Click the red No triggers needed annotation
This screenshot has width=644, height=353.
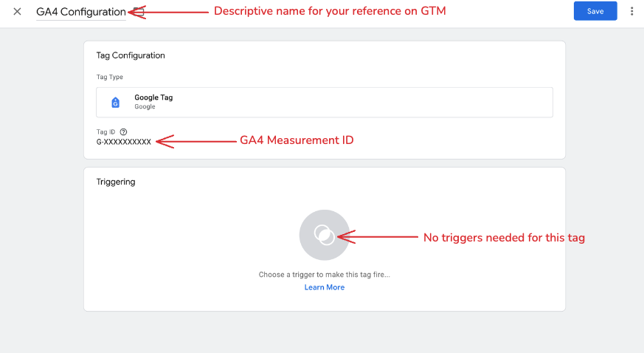pos(504,238)
